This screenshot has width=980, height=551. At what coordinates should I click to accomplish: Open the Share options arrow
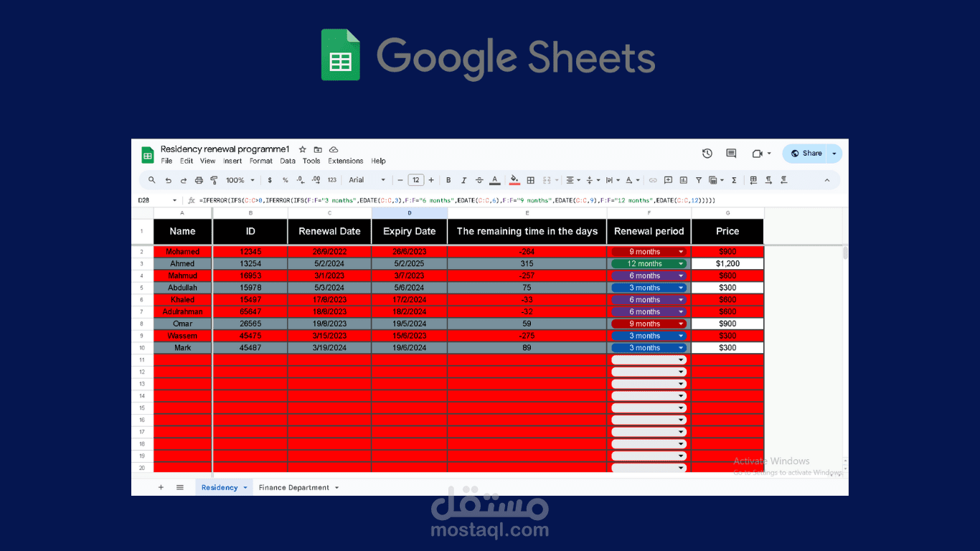(834, 154)
